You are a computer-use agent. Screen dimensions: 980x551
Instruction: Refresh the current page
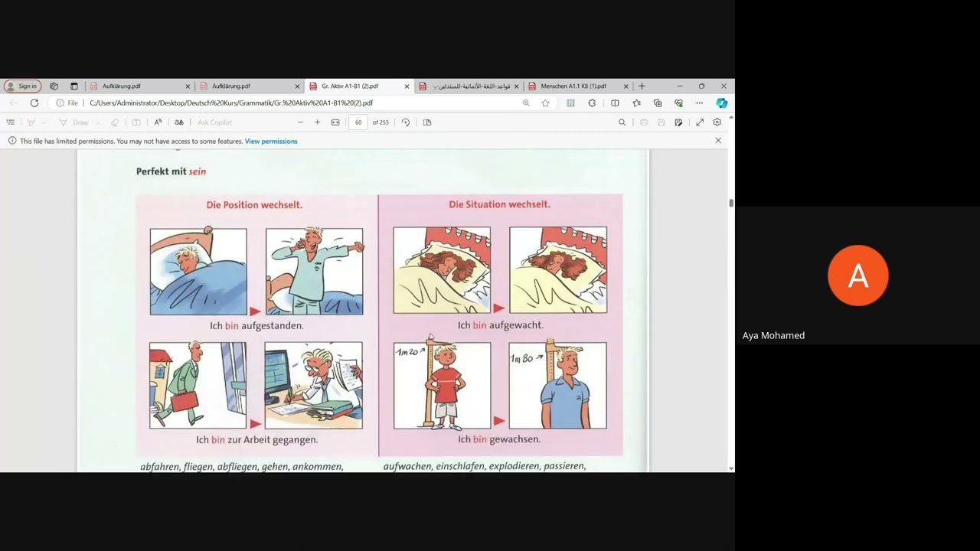[x=34, y=103]
